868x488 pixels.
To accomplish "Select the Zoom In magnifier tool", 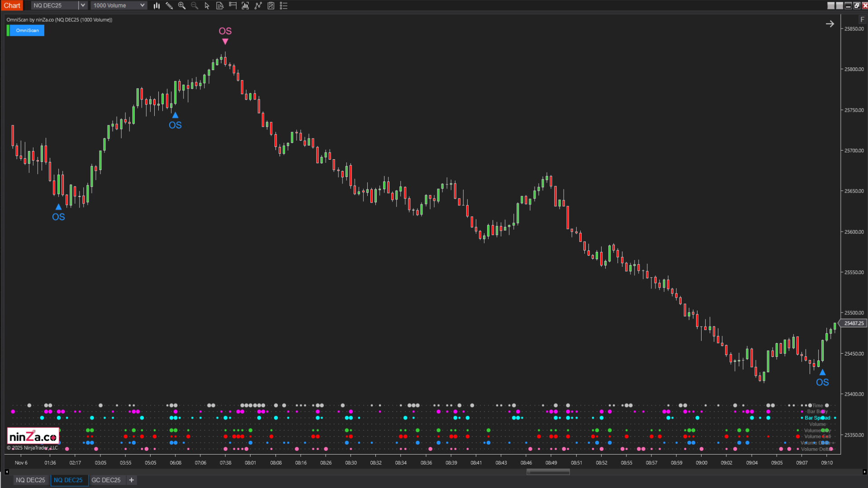I will [x=182, y=5].
